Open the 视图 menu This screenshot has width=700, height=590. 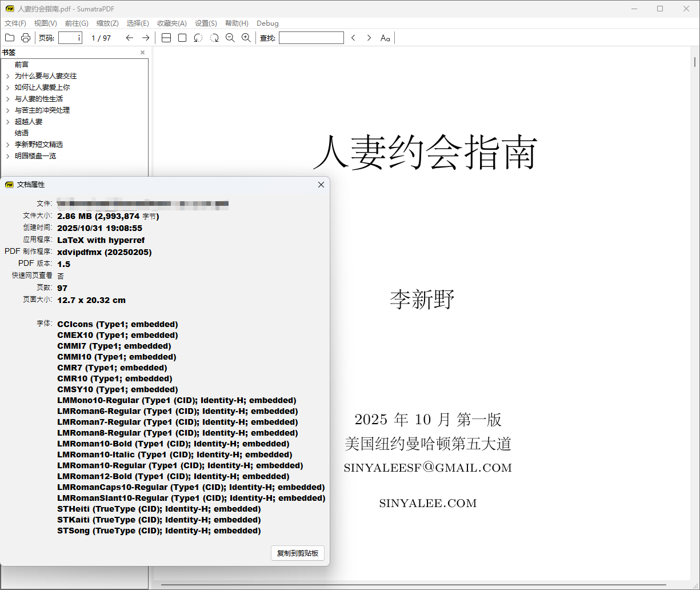pos(45,23)
